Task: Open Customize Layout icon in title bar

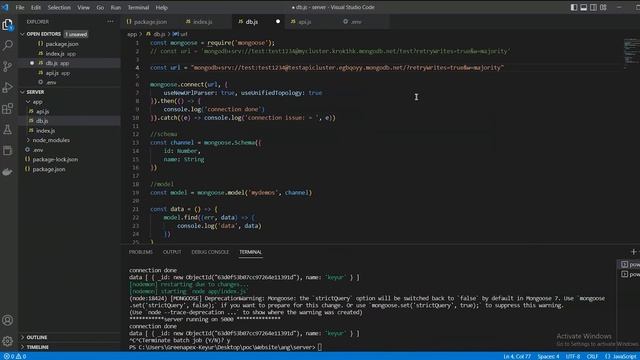Action: (603, 7)
